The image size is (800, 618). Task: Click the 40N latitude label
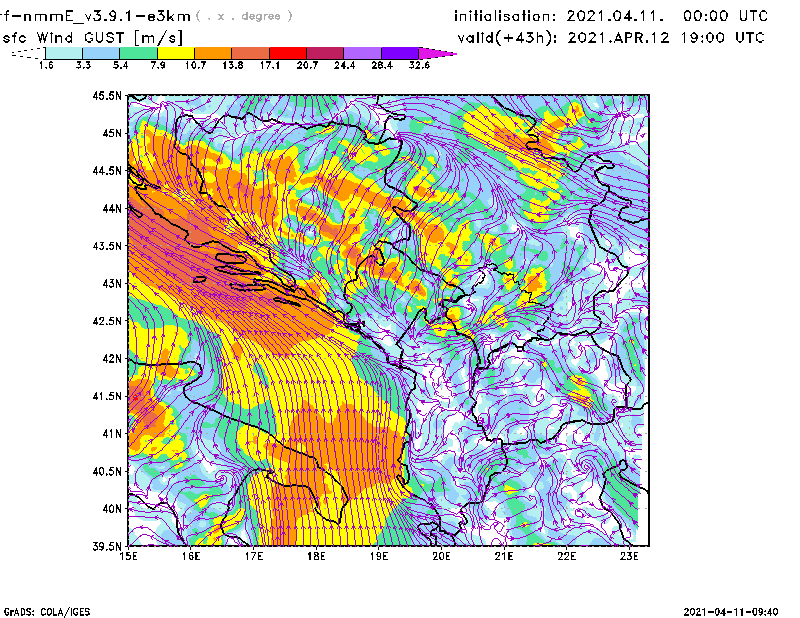pyautogui.click(x=112, y=509)
